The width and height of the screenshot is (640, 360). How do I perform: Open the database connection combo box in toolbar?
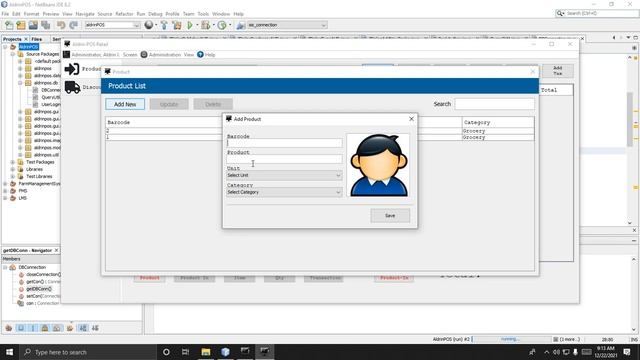click(x=287, y=25)
